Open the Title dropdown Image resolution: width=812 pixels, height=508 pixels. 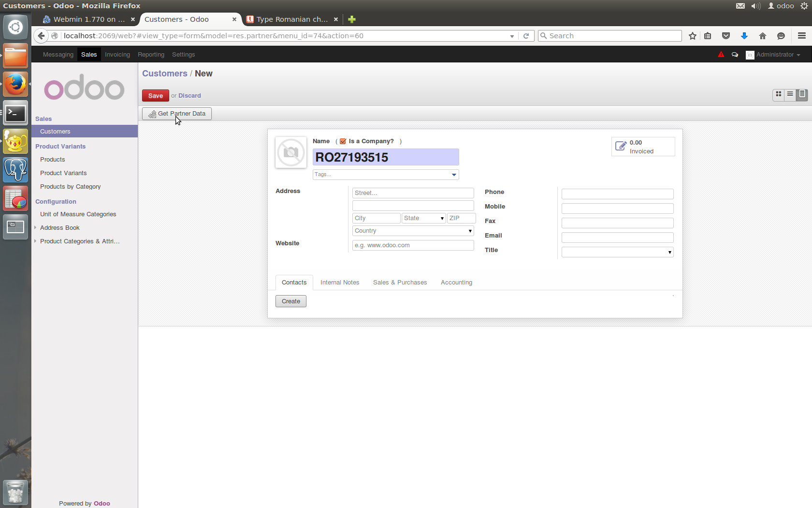point(617,252)
